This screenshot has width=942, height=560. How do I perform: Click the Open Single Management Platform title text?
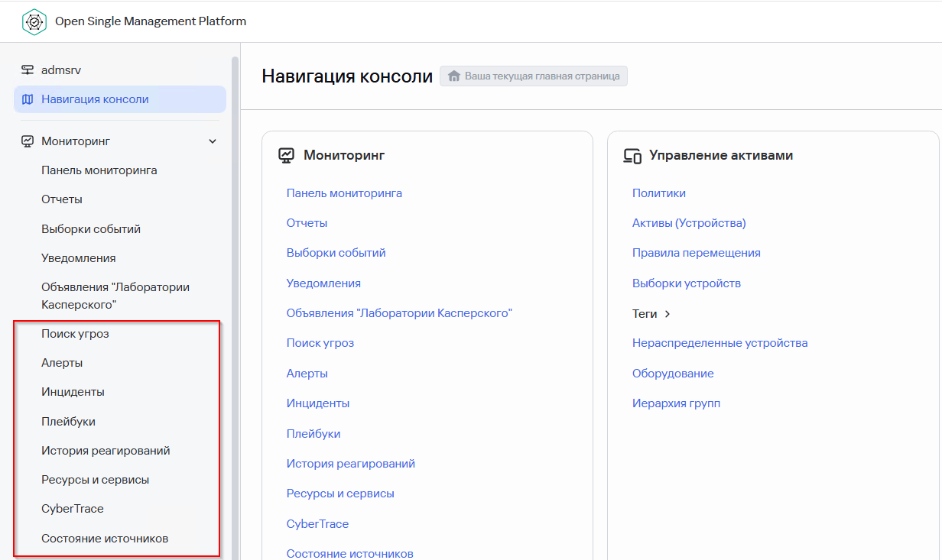click(x=151, y=21)
